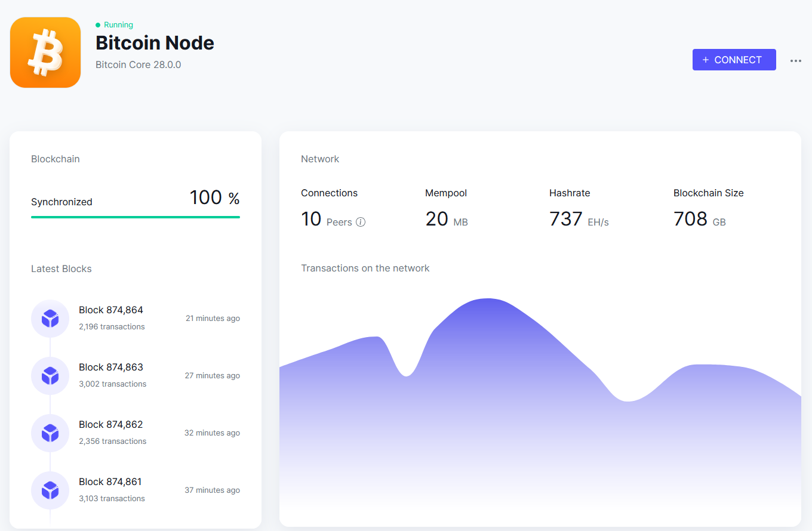812x531 pixels.
Task: Click the Transactions on the network heading
Action: 365,268
